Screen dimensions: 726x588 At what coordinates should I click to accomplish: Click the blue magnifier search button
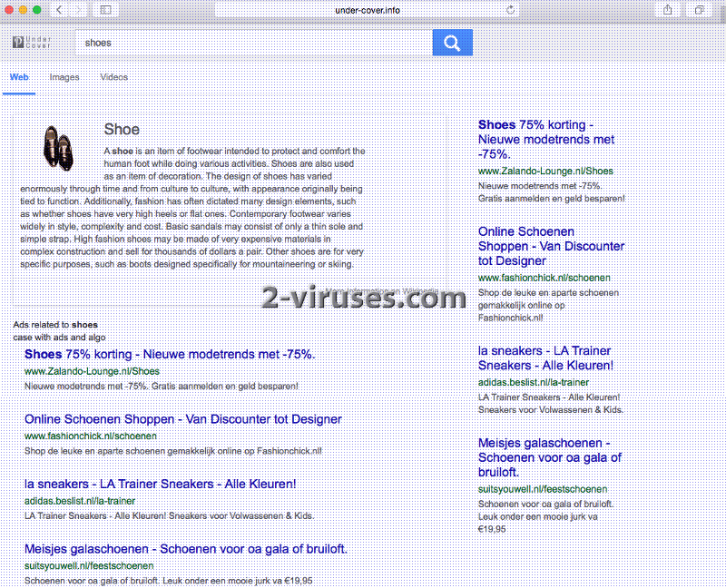[x=452, y=43]
